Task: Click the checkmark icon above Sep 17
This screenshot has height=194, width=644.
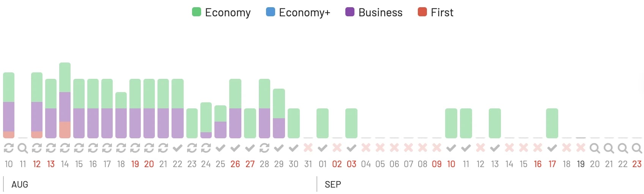Action: point(552,148)
